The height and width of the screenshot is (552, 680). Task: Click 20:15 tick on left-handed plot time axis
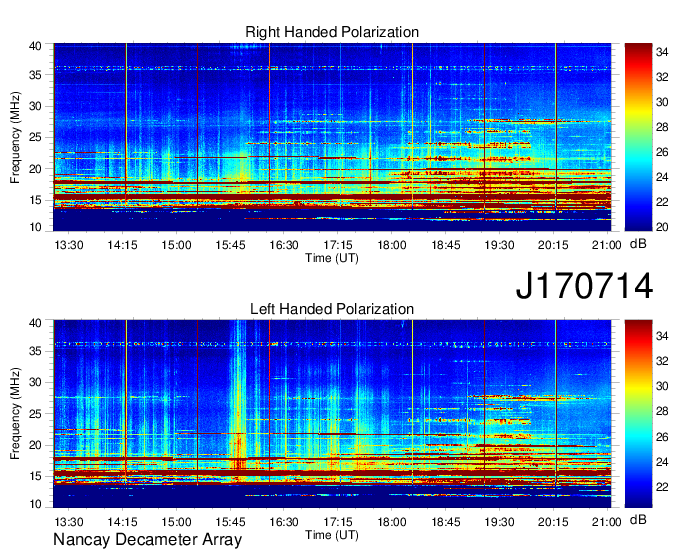(553, 522)
